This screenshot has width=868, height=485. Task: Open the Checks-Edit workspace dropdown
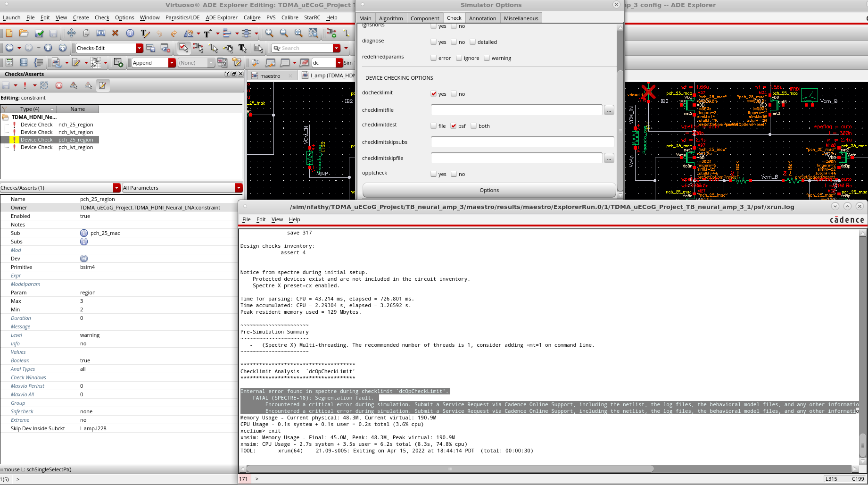(x=140, y=48)
